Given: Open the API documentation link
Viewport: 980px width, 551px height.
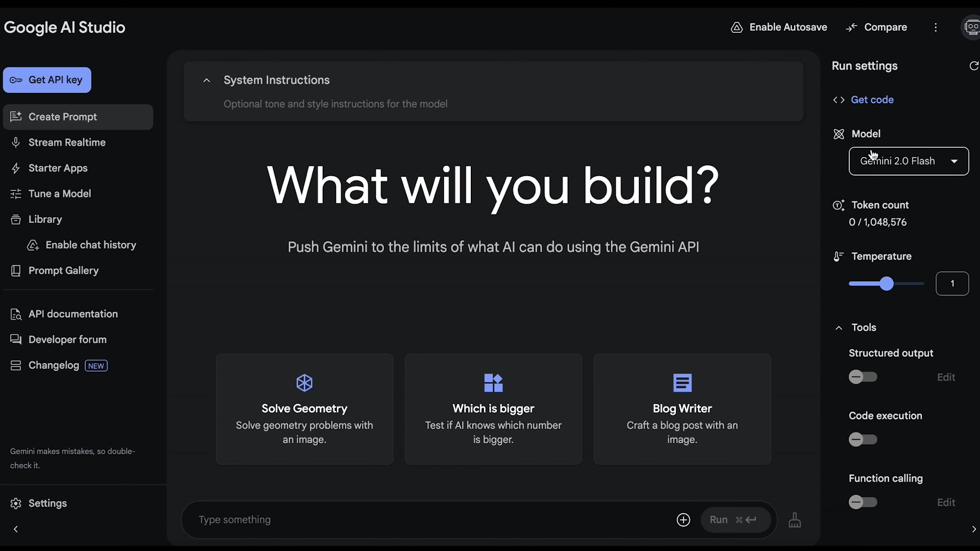Looking at the screenshot, I should 64,314.
